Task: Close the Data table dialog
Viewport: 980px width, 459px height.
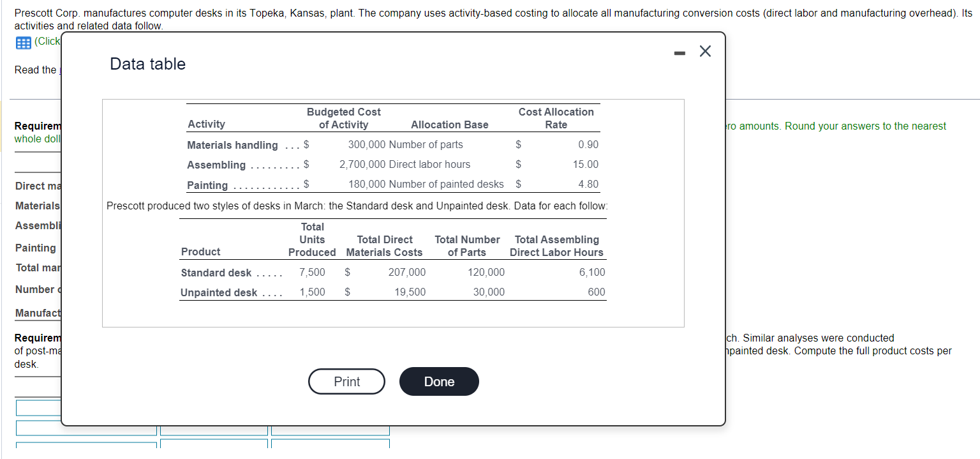Action: (x=705, y=51)
